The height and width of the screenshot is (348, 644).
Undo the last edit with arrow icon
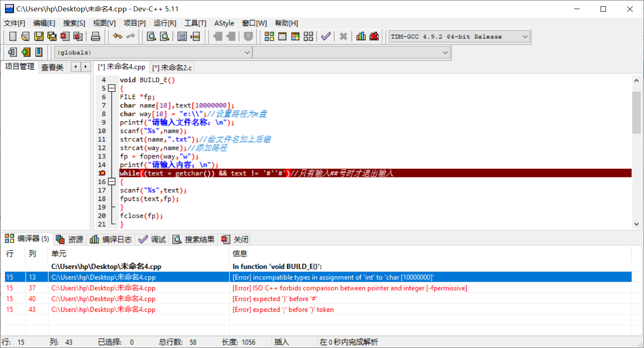pos(118,37)
